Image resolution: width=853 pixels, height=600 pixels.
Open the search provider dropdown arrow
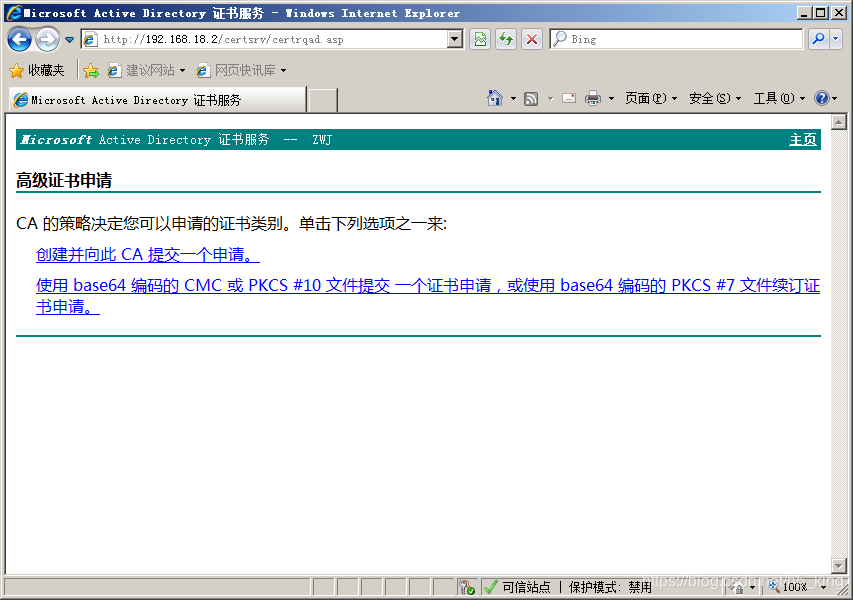(836, 39)
